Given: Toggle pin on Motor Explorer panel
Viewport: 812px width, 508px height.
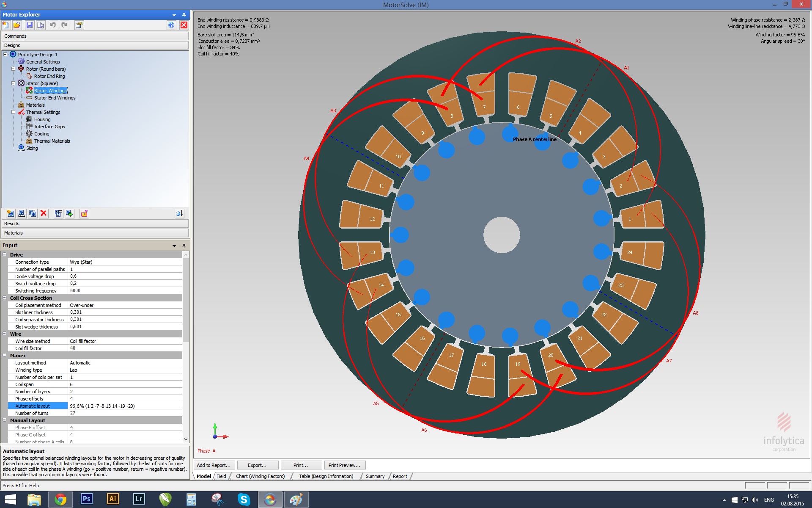Looking at the screenshot, I should pyautogui.click(x=184, y=15).
